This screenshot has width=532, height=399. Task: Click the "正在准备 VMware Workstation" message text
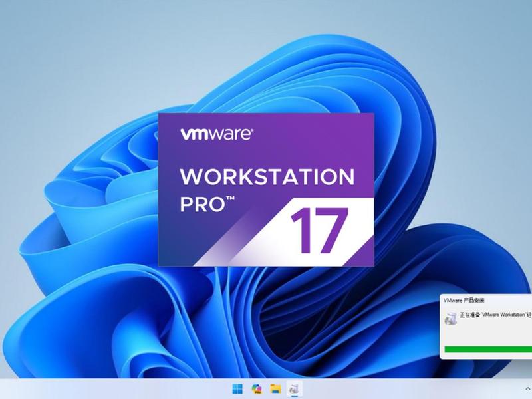pyautogui.click(x=495, y=315)
